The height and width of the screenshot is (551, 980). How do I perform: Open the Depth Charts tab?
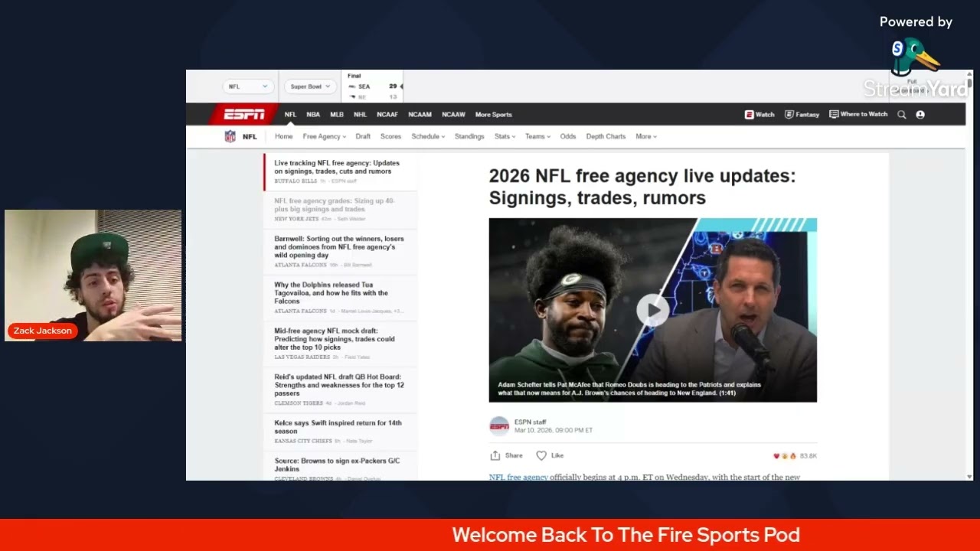pyautogui.click(x=606, y=137)
